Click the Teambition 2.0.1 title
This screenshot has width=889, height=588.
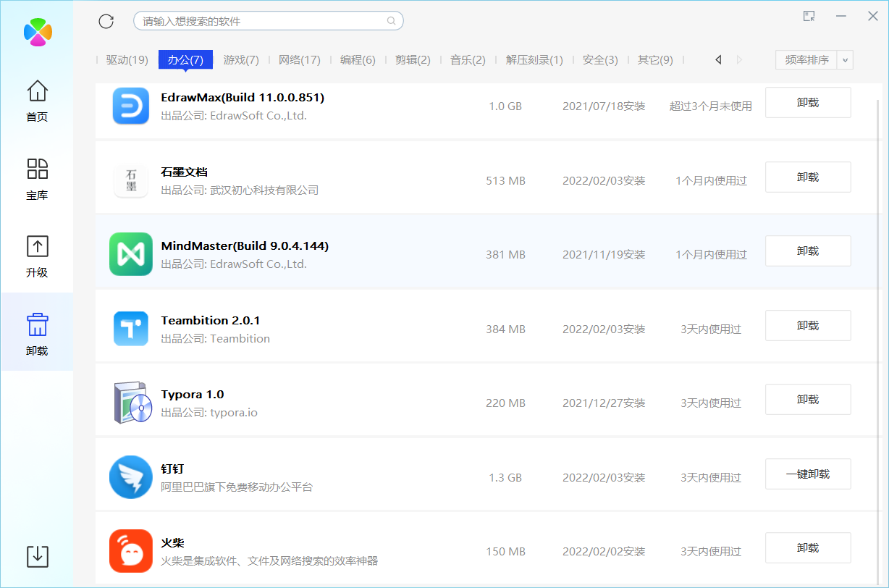(211, 320)
